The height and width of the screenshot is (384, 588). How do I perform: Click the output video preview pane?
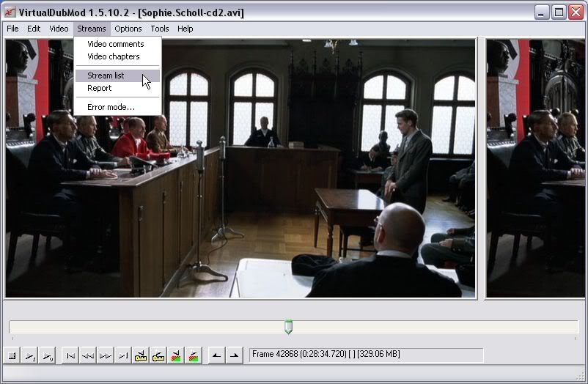click(x=537, y=169)
